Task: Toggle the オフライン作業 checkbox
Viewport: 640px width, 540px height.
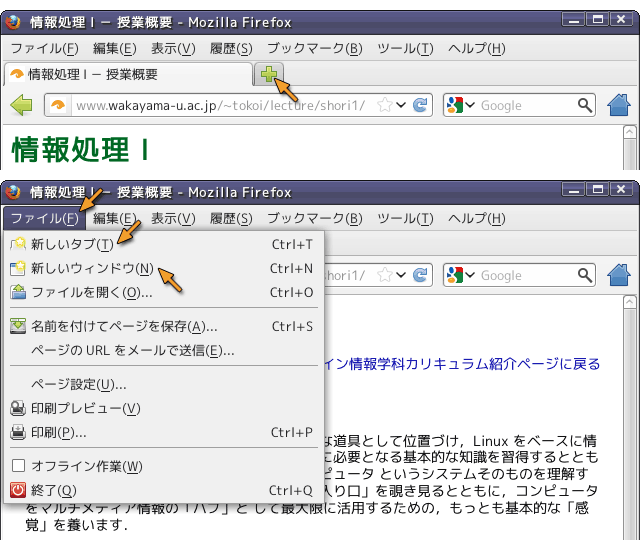Action: [x=18, y=466]
